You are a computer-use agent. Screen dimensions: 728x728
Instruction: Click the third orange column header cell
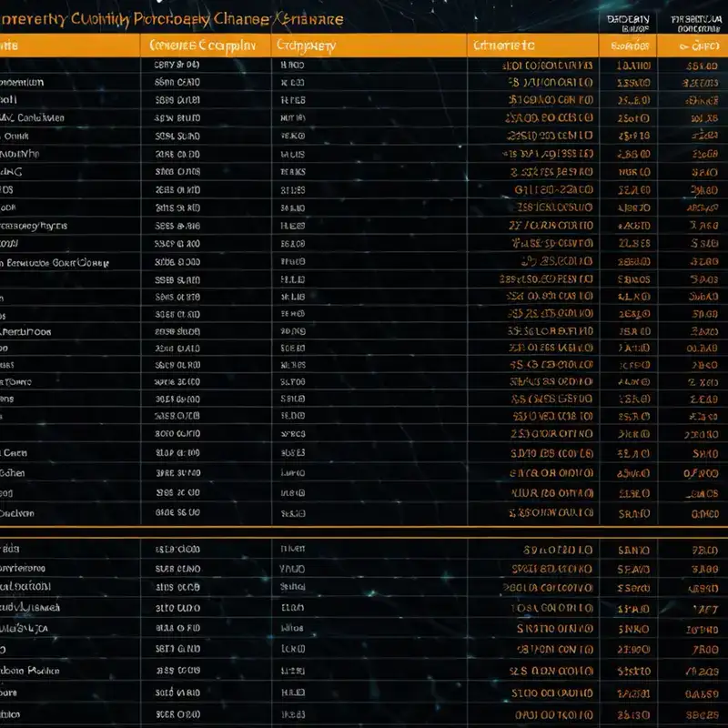369,45
